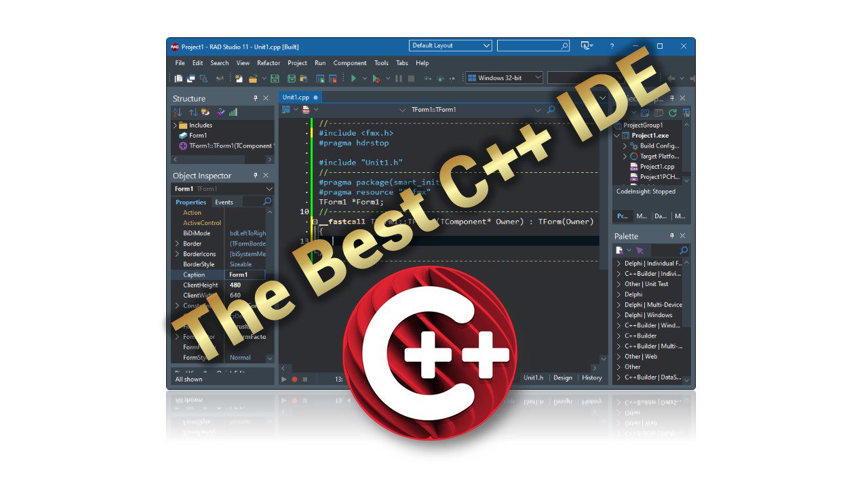
Task: Open the Help menu
Action: (422, 63)
